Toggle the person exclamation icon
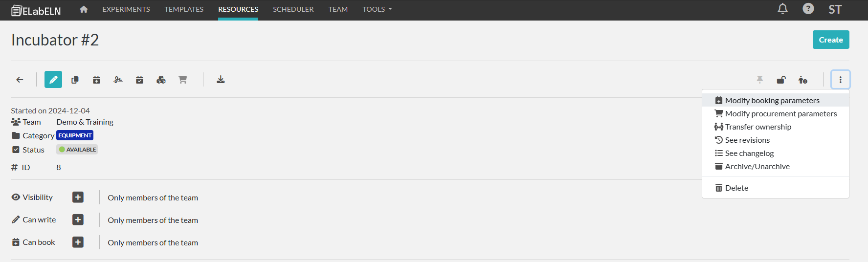 tap(802, 80)
